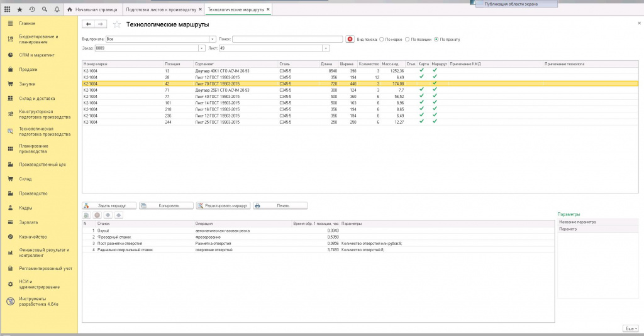Go back with the left arrow button
Viewport: 644px width, 336px height.
click(88, 24)
